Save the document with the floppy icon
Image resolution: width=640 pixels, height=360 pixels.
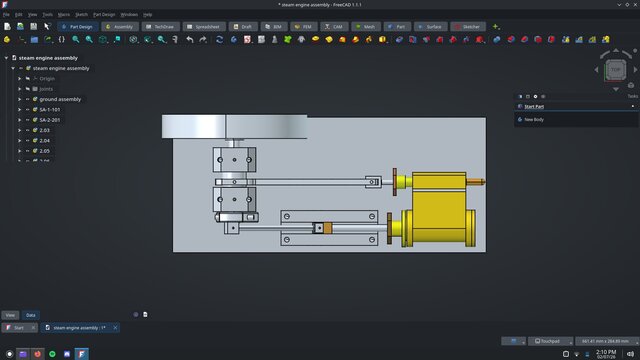click(x=33, y=27)
